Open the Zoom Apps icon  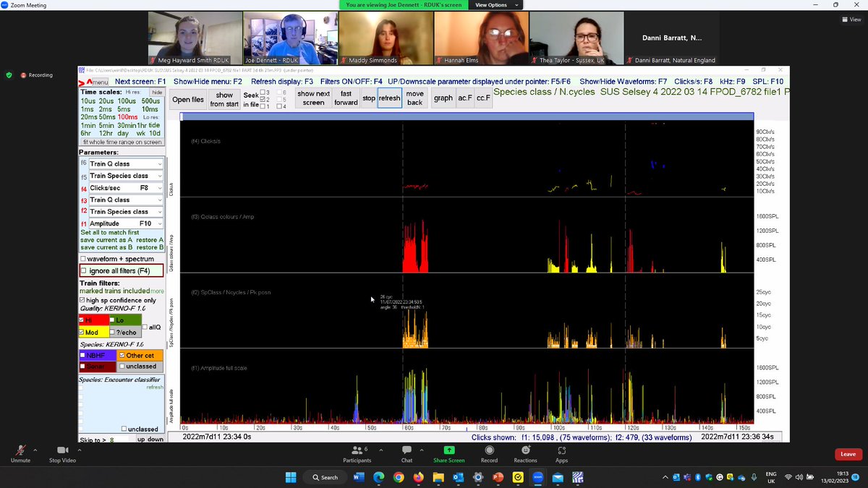(x=561, y=450)
